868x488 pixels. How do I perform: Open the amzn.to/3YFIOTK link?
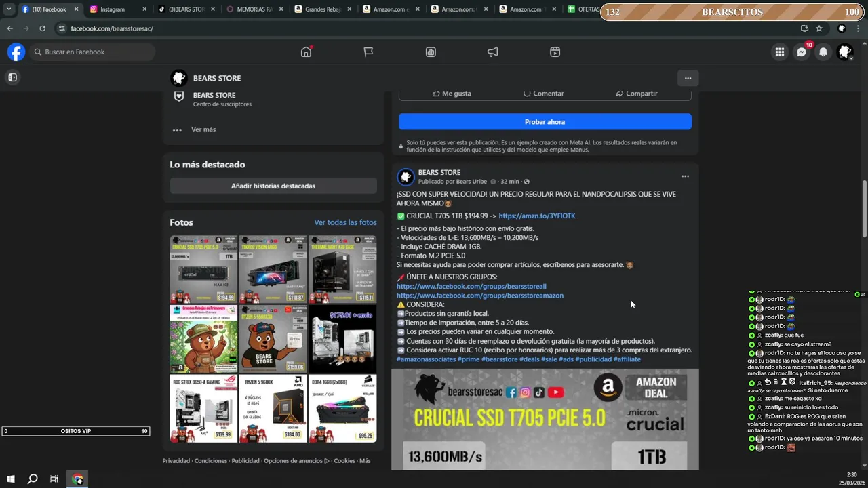(536, 216)
